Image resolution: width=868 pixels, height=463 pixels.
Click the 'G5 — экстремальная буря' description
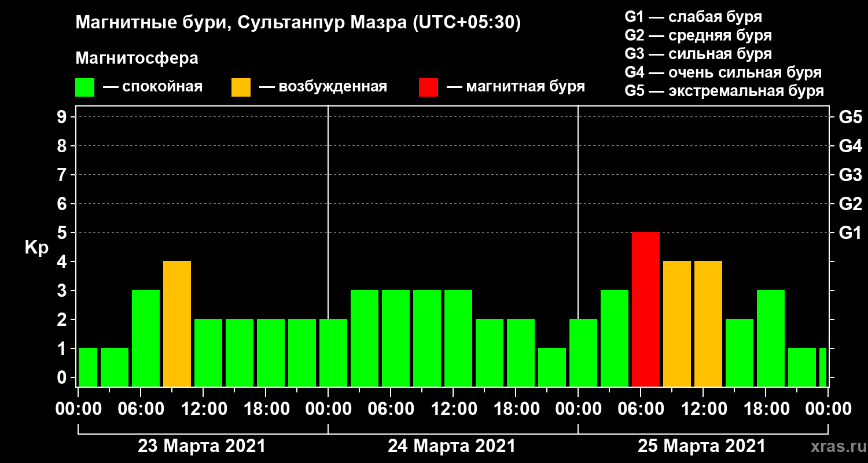point(724,91)
